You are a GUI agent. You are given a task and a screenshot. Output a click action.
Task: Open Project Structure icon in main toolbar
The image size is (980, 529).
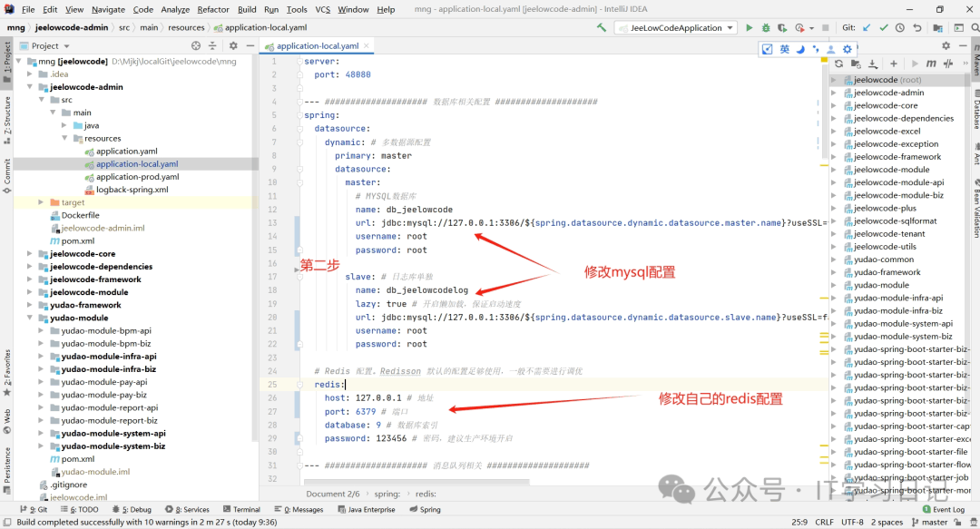(x=937, y=27)
